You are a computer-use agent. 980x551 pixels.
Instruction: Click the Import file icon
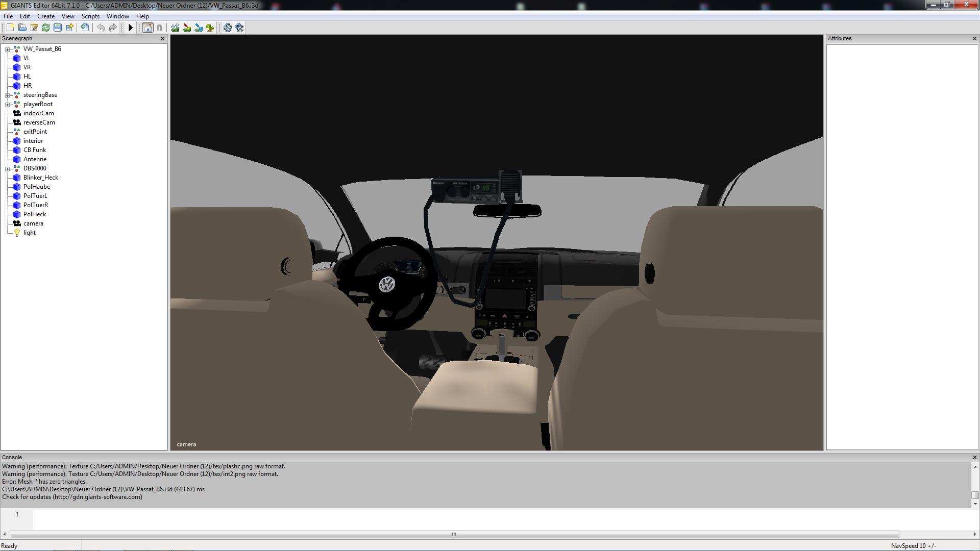coord(85,28)
